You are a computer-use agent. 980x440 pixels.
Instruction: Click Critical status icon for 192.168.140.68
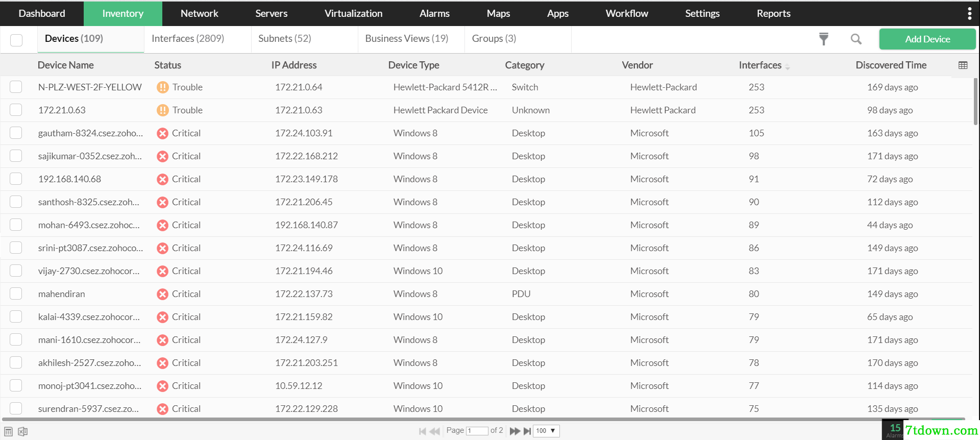(163, 179)
